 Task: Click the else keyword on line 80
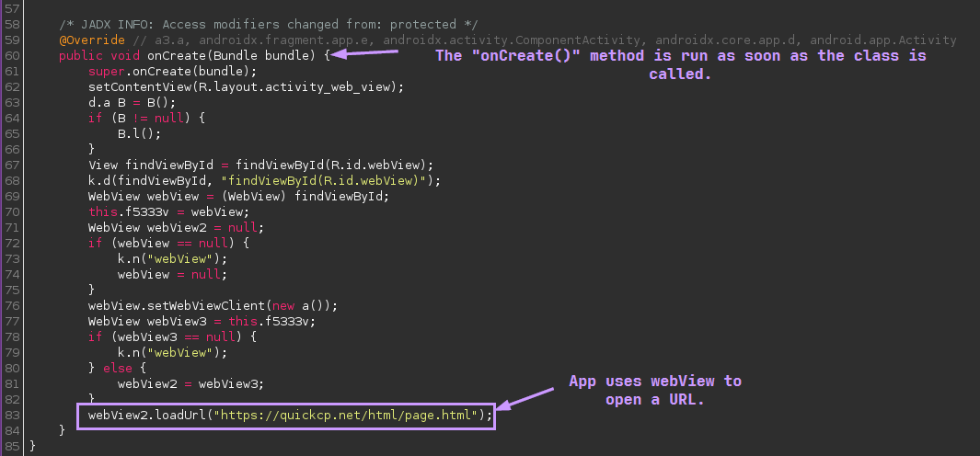click(118, 369)
